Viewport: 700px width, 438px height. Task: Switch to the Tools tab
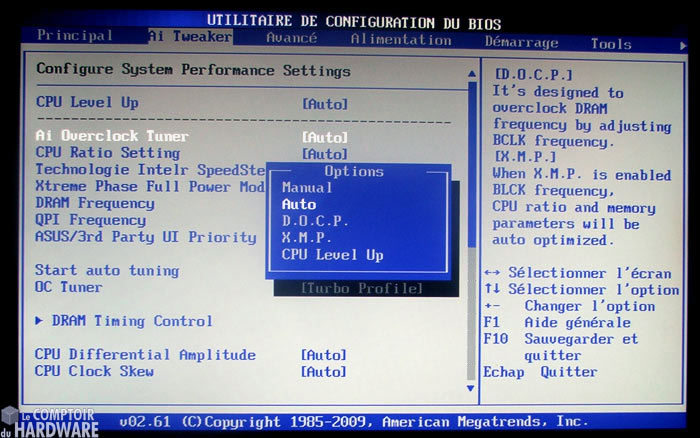click(611, 44)
